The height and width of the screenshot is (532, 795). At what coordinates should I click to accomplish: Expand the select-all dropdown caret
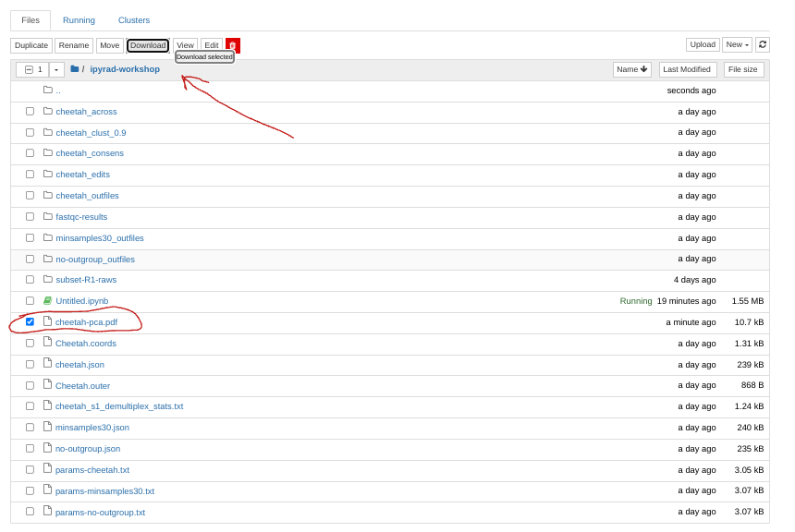(56, 69)
